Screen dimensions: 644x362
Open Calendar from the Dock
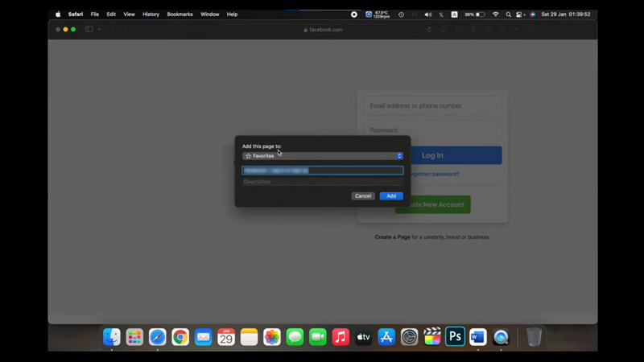click(226, 337)
